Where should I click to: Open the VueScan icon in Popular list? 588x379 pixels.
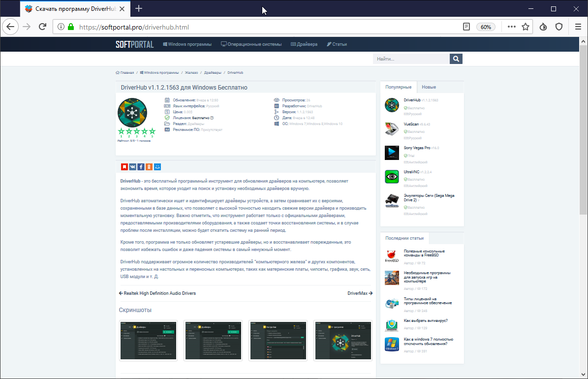click(x=392, y=128)
